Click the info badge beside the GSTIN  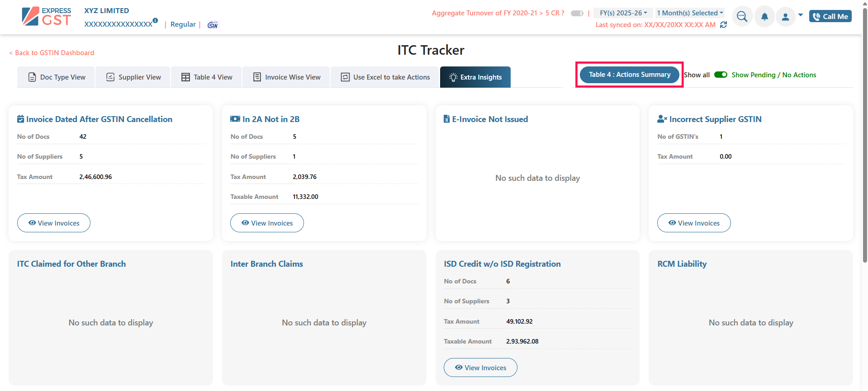click(x=155, y=20)
